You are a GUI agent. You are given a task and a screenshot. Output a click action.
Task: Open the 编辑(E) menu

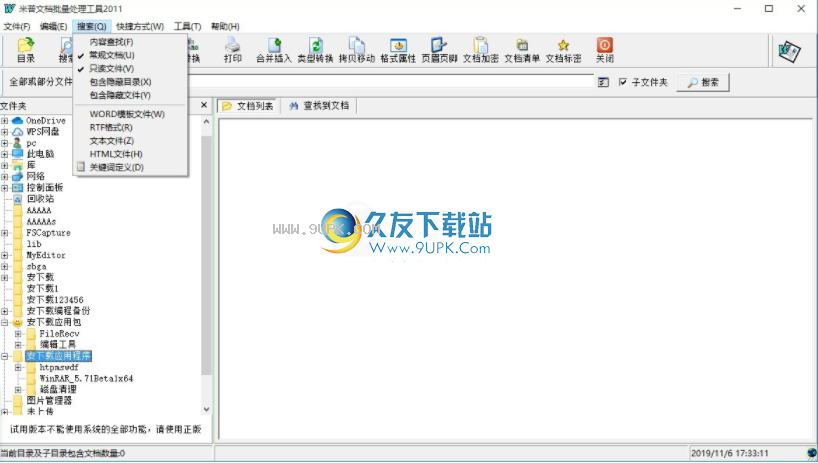coord(53,26)
